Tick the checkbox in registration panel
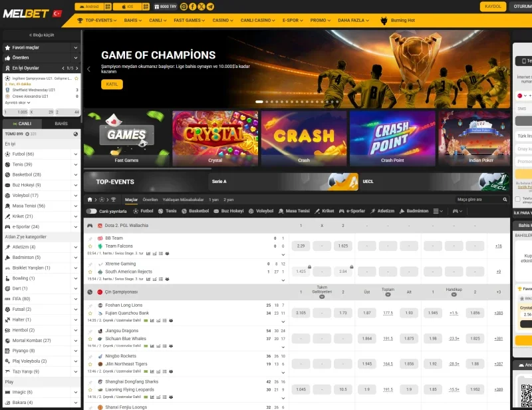Screen dimensions: 532x410 tap(518, 199)
